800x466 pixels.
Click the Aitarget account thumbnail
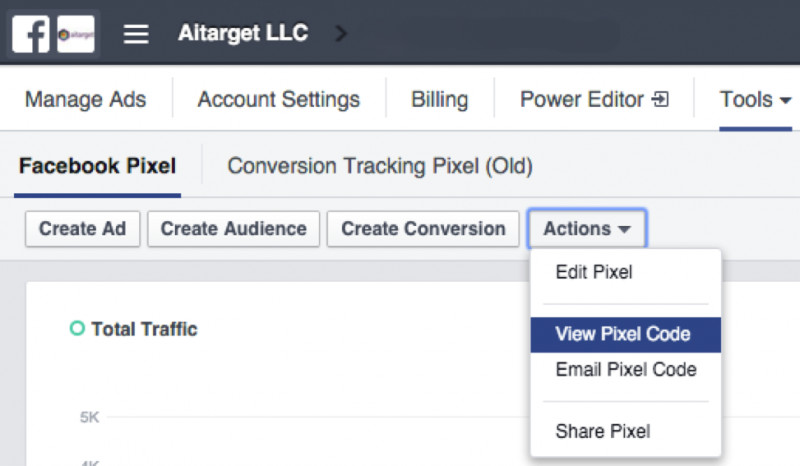tap(76, 34)
